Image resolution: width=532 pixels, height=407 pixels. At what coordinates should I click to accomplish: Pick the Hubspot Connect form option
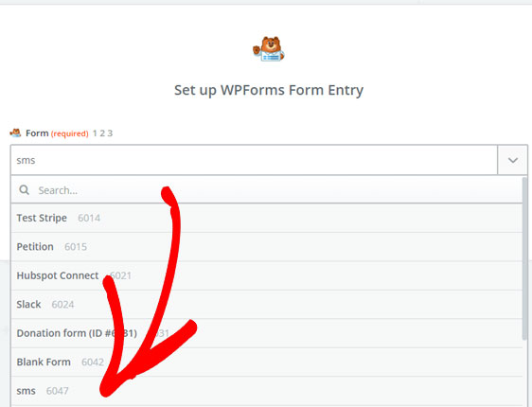coord(267,275)
